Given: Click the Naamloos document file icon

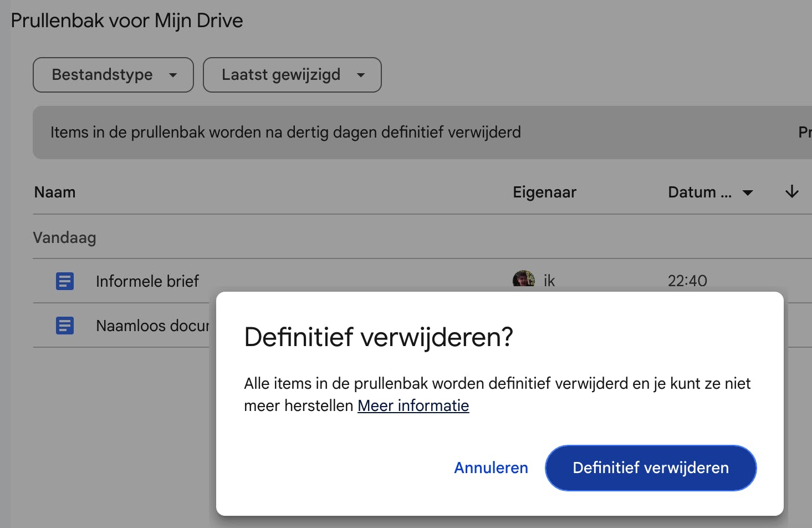Looking at the screenshot, I should coord(65,326).
